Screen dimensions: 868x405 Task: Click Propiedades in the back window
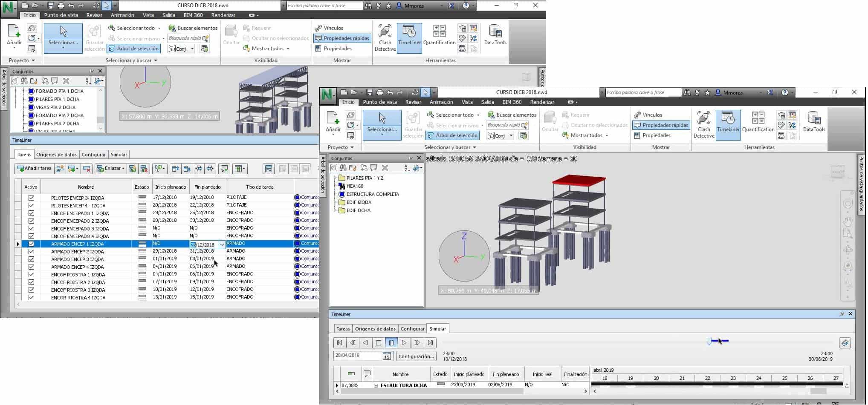pyautogui.click(x=333, y=49)
